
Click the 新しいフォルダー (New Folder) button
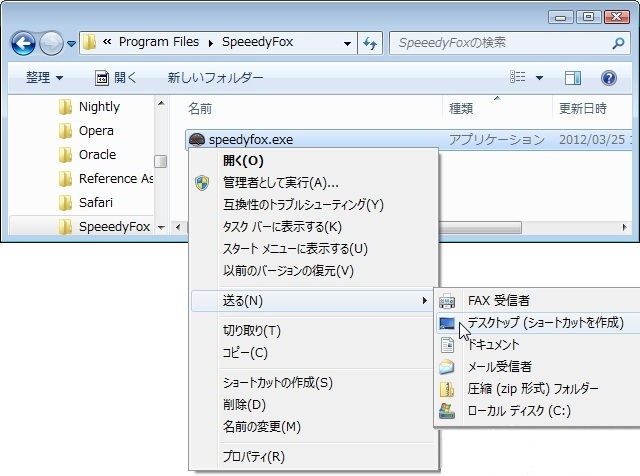215,77
